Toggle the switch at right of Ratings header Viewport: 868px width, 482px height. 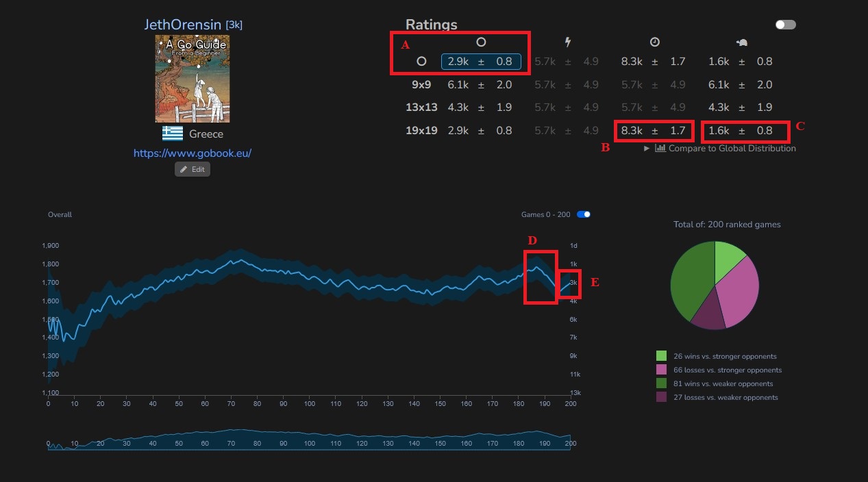785,25
